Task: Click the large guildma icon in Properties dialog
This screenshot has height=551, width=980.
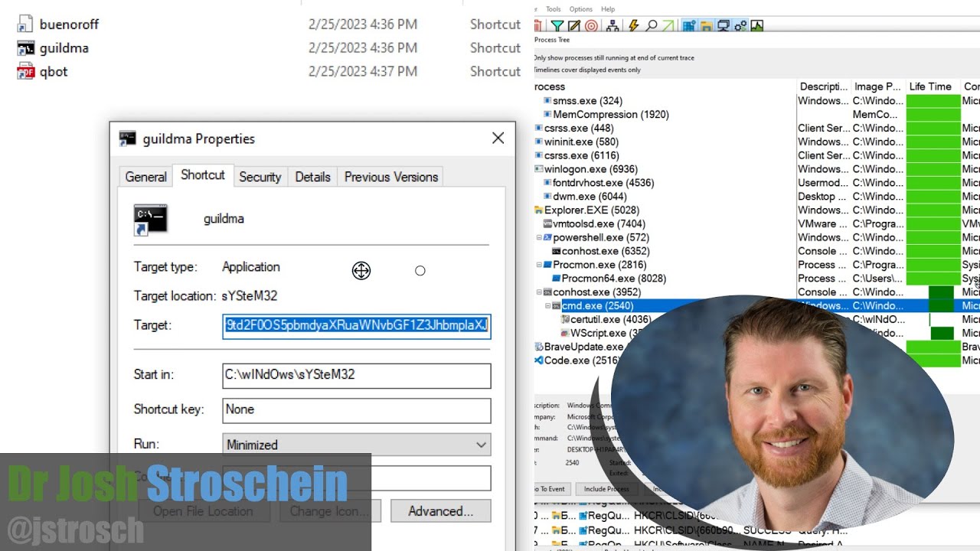Action: click(x=151, y=219)
